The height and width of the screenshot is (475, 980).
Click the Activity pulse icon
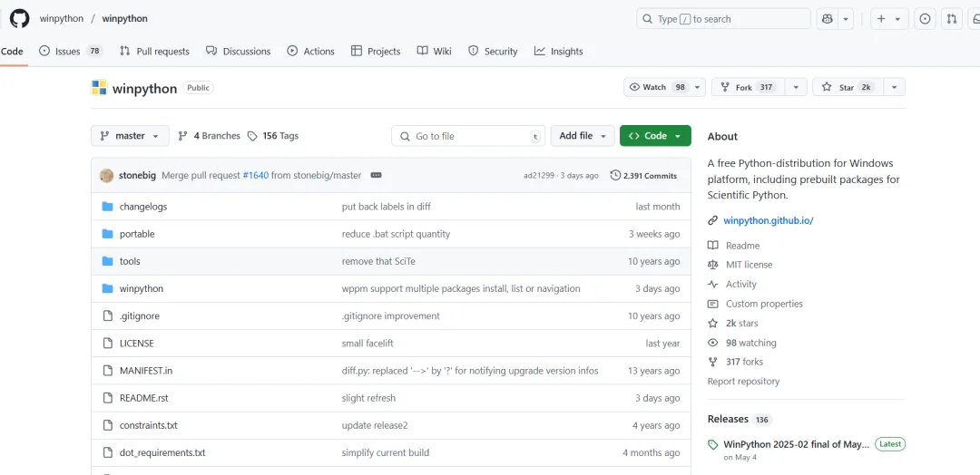coord(712,284)
